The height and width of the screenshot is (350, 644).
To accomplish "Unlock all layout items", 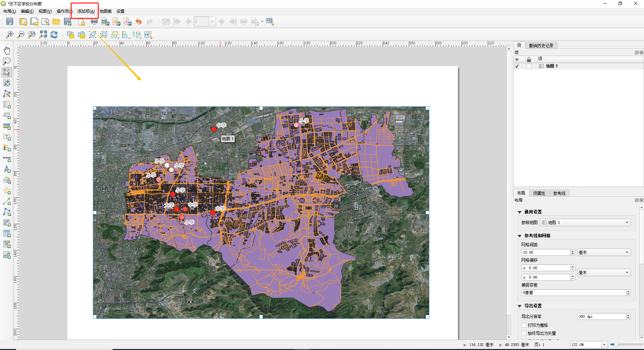I will (x=82, y=35).
